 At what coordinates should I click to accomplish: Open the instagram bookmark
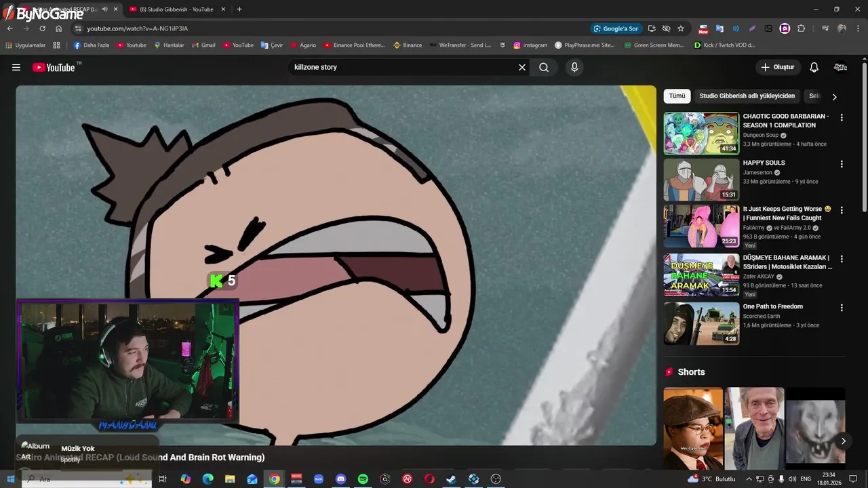coord(530,45)
